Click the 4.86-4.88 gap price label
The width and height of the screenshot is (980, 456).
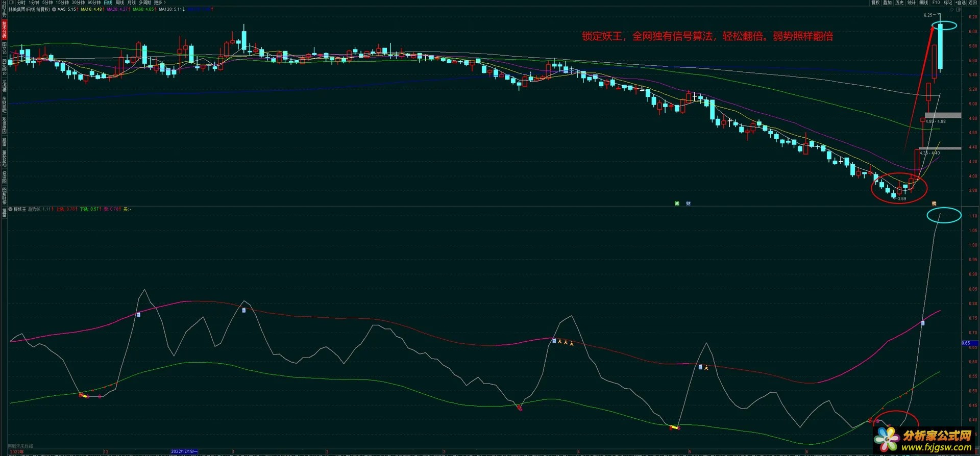point(936,121)
